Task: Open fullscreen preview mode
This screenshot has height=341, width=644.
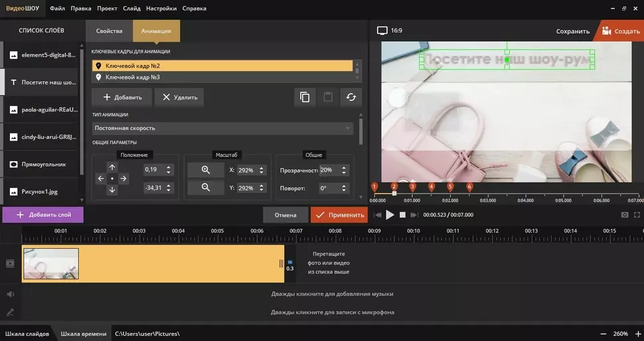Action: [x=637, y=215]
